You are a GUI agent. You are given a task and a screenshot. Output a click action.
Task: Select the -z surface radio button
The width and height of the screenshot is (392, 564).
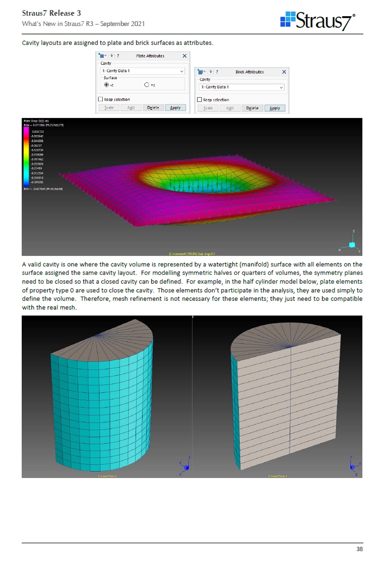[x=106, y=85]
